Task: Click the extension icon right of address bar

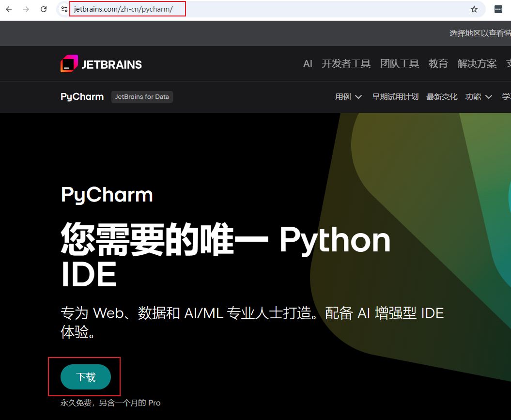Action: (x=498, y=9)
